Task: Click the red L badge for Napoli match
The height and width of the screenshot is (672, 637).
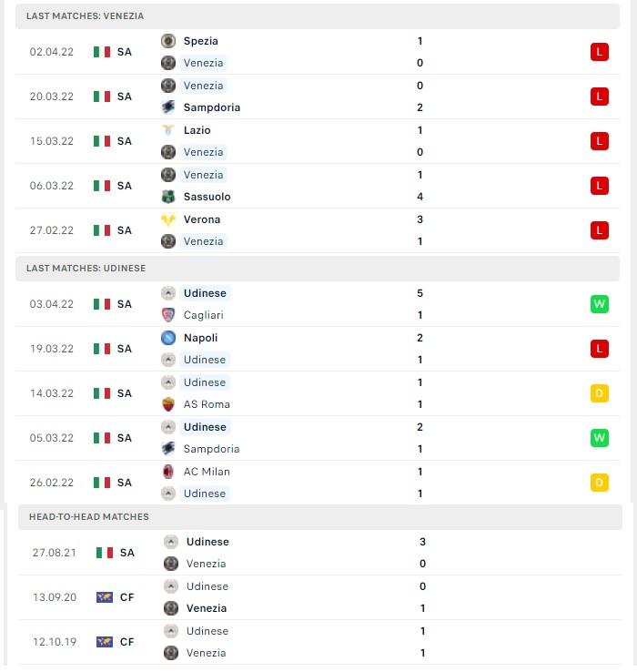Action: click(600, 349)
